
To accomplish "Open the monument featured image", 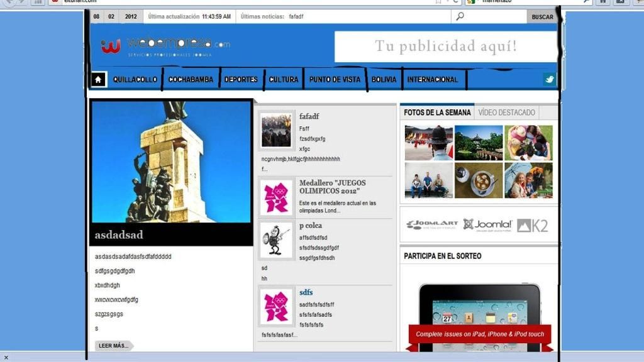I will click(171, 162).
